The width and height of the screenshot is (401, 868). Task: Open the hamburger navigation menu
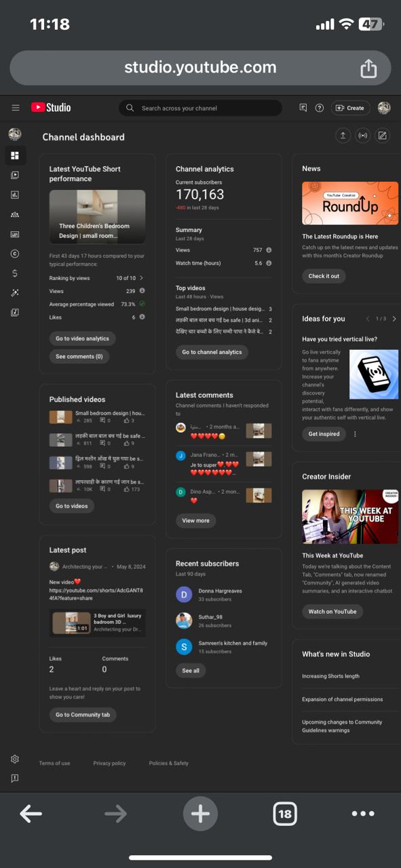16,108
